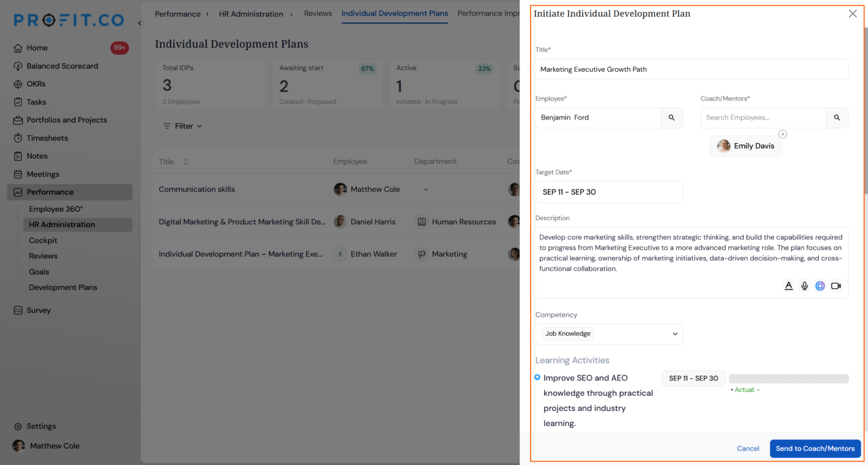
Task: Select the Active summary card
Action: 445,85
